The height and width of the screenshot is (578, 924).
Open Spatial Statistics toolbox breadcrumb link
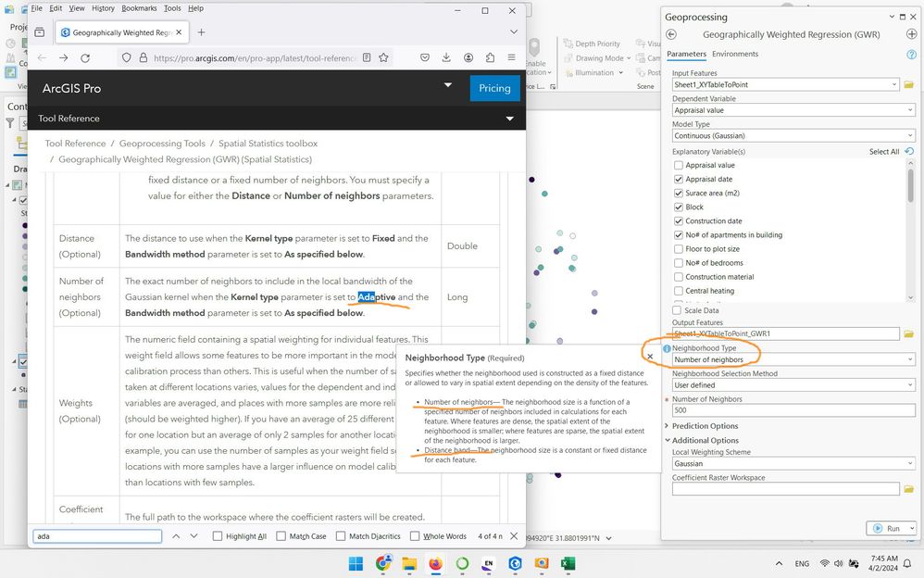click(x=268, y=144)
